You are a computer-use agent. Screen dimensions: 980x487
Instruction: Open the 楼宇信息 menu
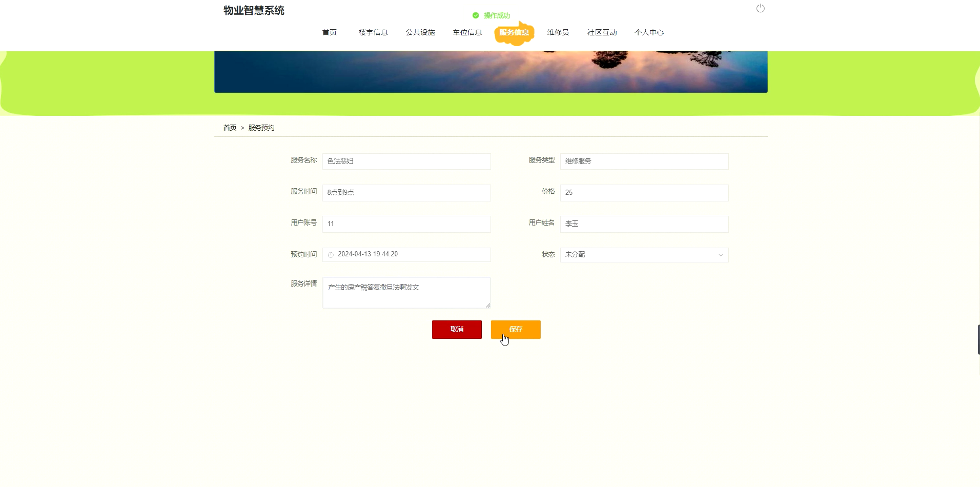pyautogui.click(x=373, y=32)
